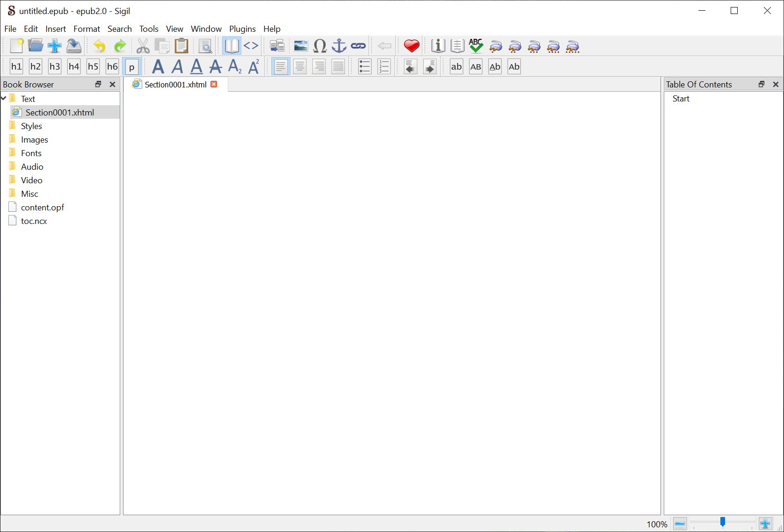The height and width of the screenshot is (532, 784).
Task: Toggle the paragraph 'p' style button
Action: (132, 67)
